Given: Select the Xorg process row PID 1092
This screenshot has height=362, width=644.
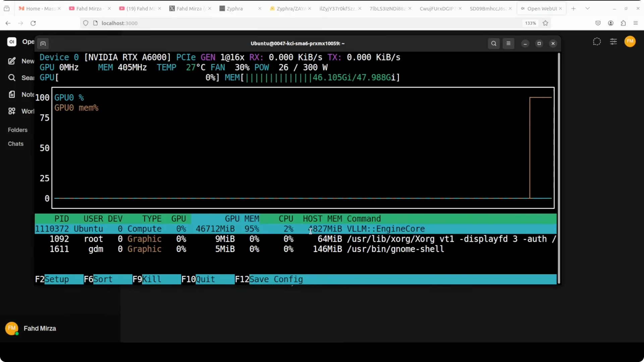Looking at the screenshot, I should tap(296, 239).
